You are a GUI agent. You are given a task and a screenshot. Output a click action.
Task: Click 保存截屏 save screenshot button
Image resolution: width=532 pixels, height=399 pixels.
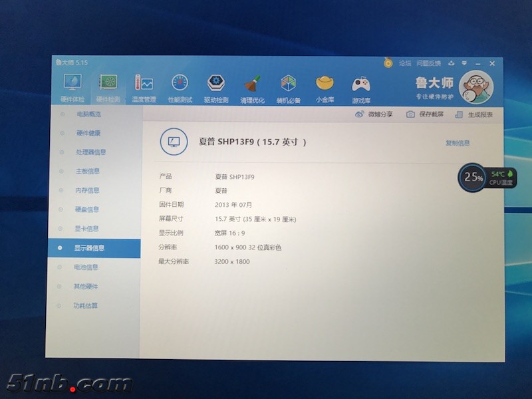(x=426, y=114)
